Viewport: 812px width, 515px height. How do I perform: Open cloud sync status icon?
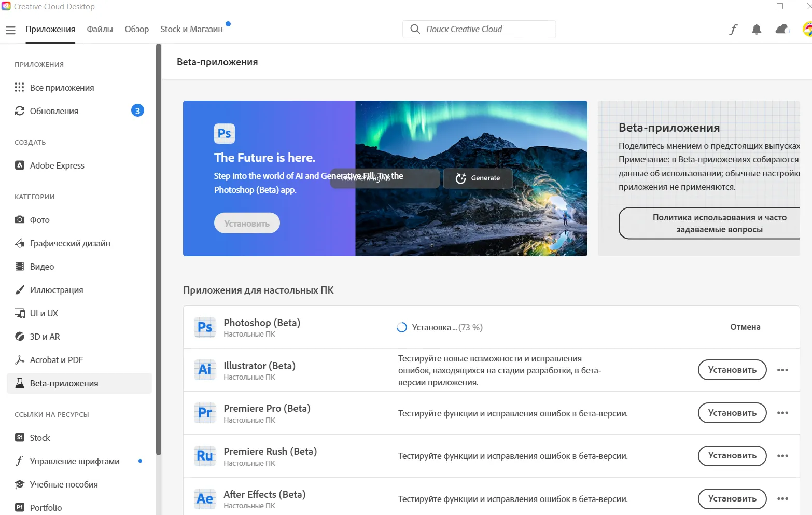(782, 30)
